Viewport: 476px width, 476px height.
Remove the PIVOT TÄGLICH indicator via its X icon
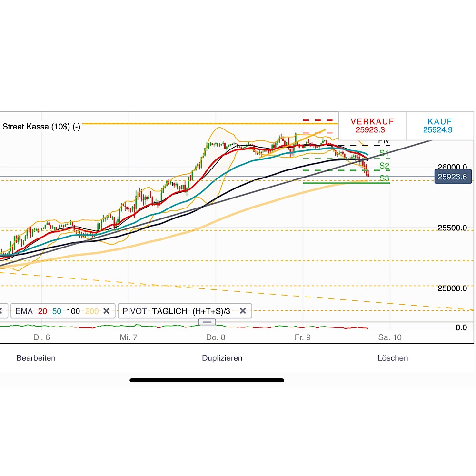click(x=243, y=311)
